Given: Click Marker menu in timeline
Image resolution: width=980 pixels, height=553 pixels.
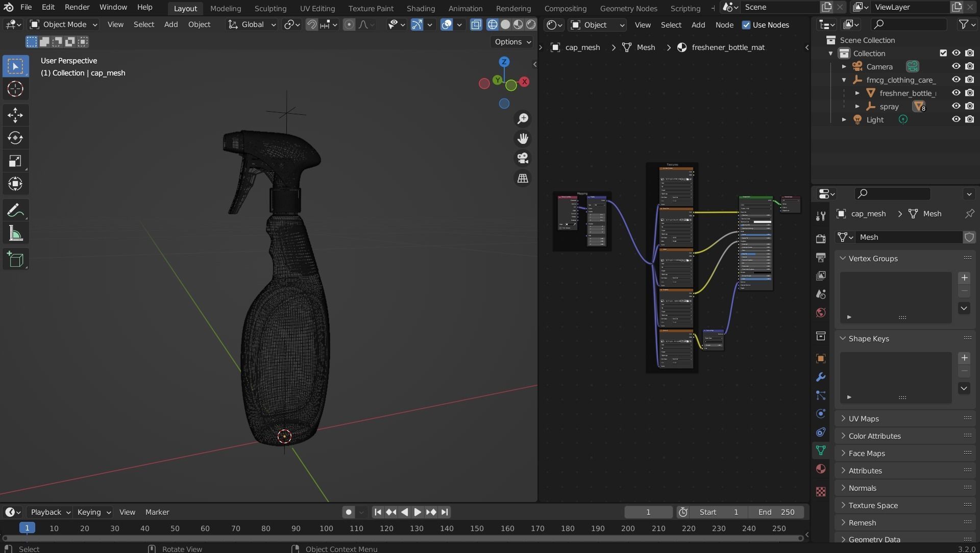Looking at the screenshot, I should point(157,512).
